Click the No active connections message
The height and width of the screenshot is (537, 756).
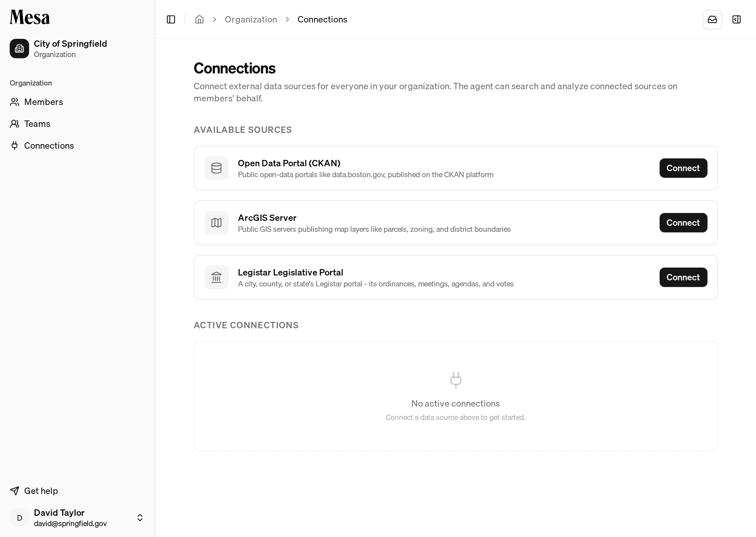(x=456, y=404)
